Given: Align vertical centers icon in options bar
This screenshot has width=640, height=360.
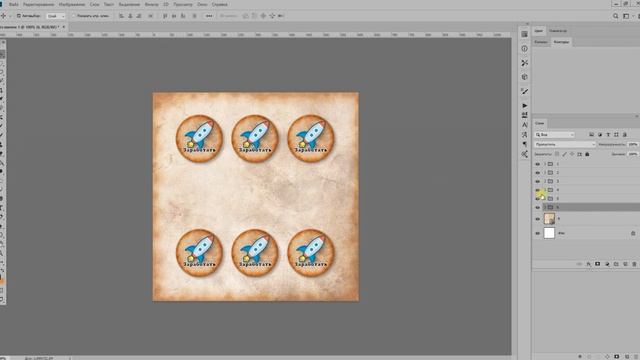Looking at the screenshot, I should tap(174, 16).
